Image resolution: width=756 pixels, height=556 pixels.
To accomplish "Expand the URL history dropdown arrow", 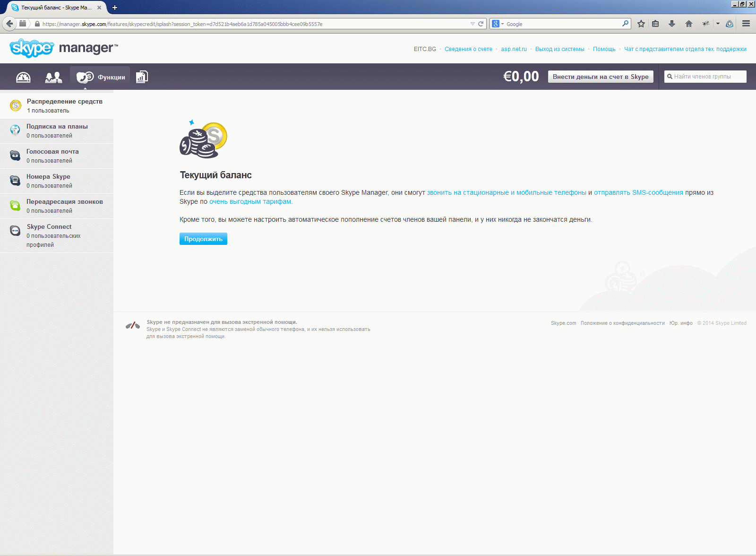I will (472, 24).
